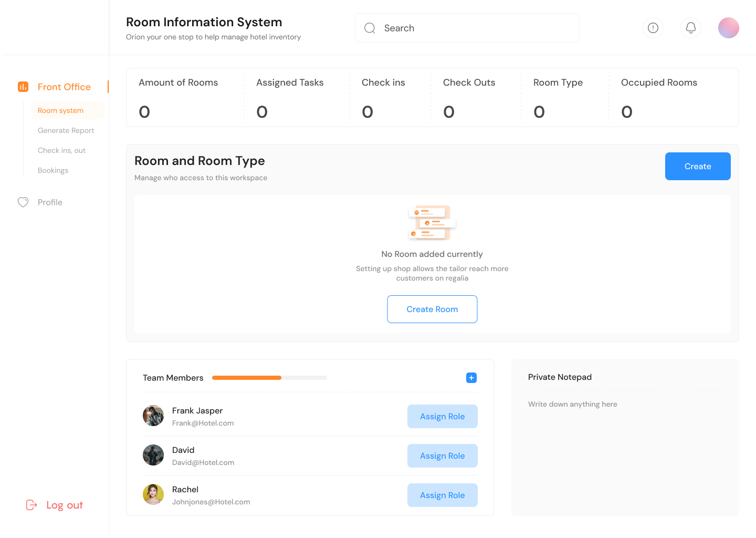
Task: Click the Check Outs stat label
Action: (x=469, y=82)
